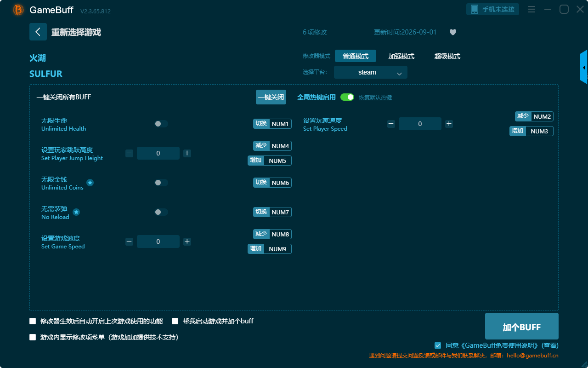Click the NUM9 increase hotkey button
Image resolution: width=588 pixels, height=368 pixels.
click(x=270, y=249)
